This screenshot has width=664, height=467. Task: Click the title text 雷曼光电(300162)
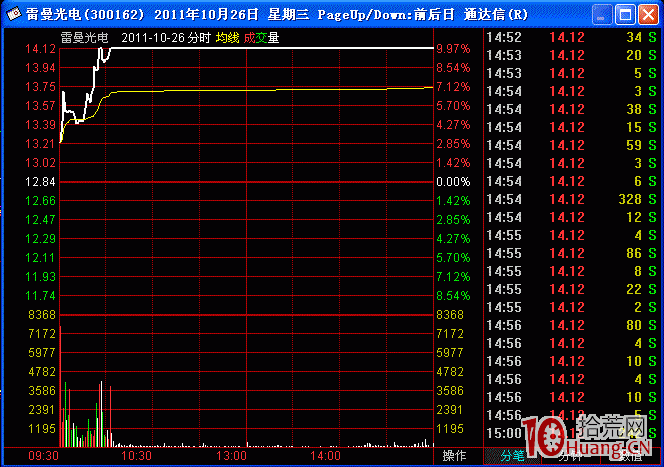tap(85, 15)
